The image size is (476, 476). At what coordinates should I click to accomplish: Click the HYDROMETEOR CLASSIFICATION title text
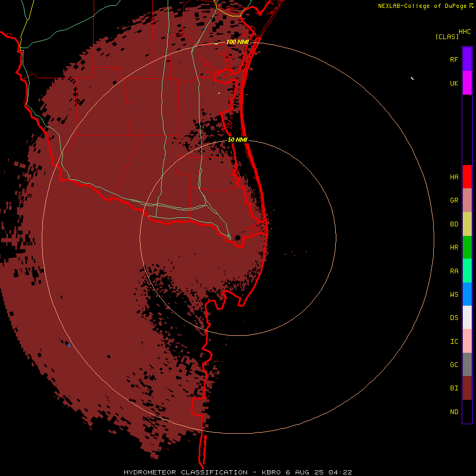pos(186,472)
